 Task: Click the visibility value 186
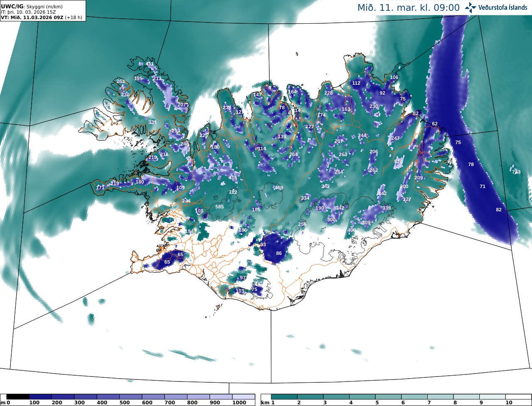click(x=243, y=230)
